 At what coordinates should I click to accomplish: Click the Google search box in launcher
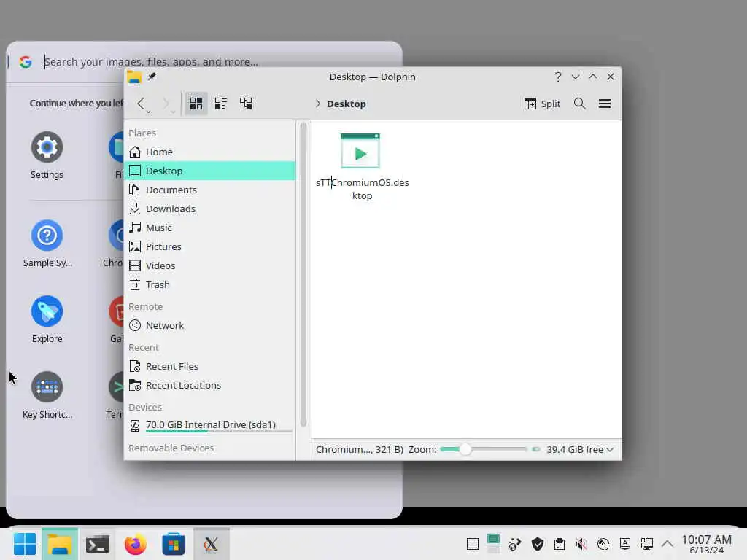tap(152, 62)
